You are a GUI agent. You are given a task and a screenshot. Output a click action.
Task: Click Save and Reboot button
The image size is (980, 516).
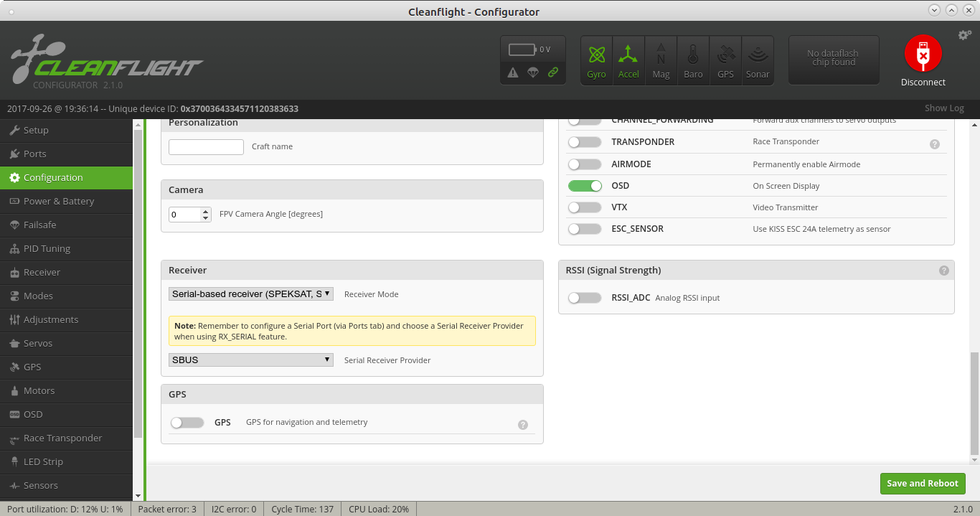pos(923,484)
